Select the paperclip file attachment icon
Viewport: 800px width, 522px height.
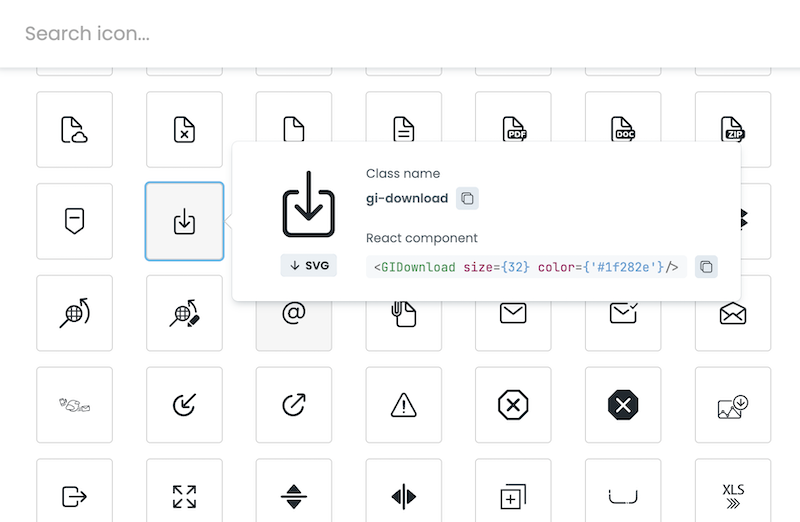[404, 326]
